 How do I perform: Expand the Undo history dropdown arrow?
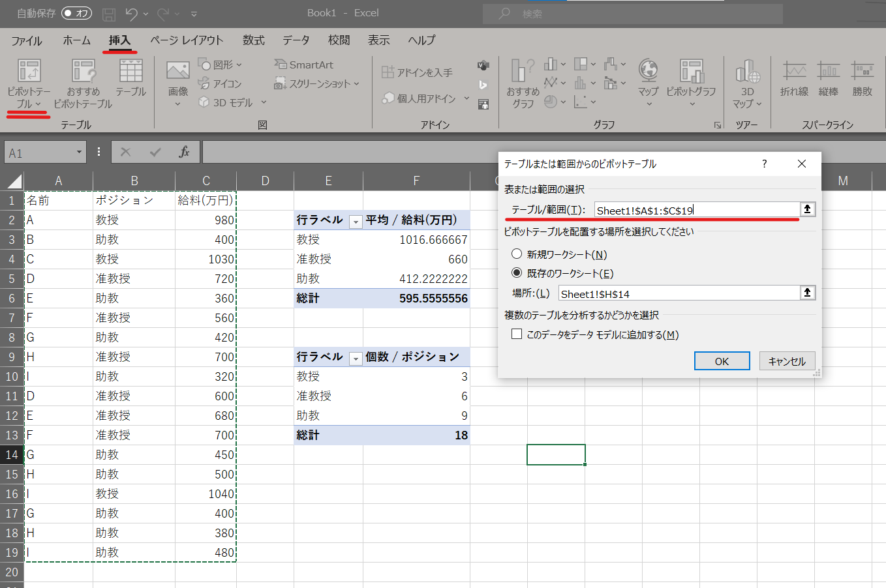145,13
